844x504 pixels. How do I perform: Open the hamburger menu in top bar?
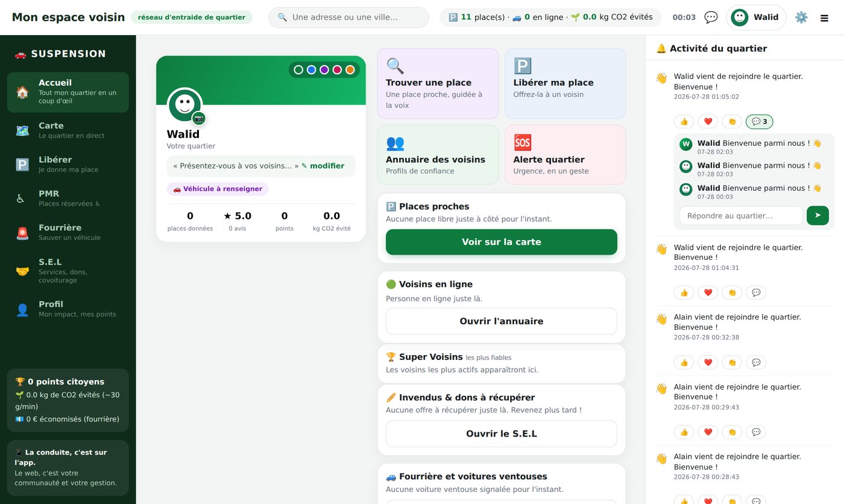(824, 18)
